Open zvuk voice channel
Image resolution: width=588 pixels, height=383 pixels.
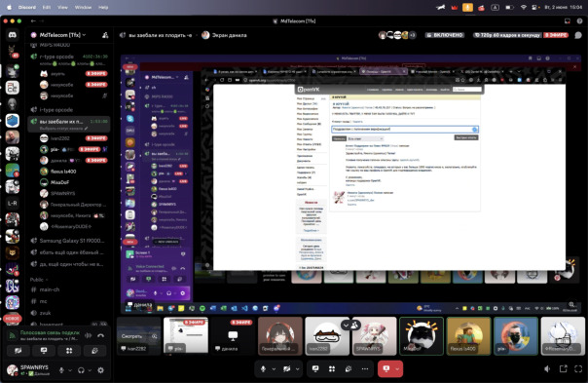[x=69, y=313]
